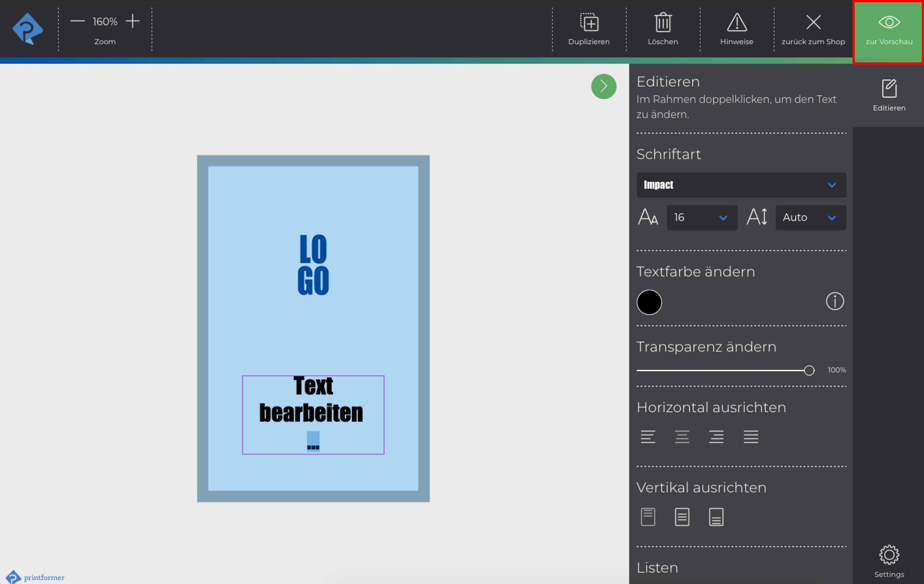Delete element with Löschen trash icon

pyautogui.click(x=663, y=23)
